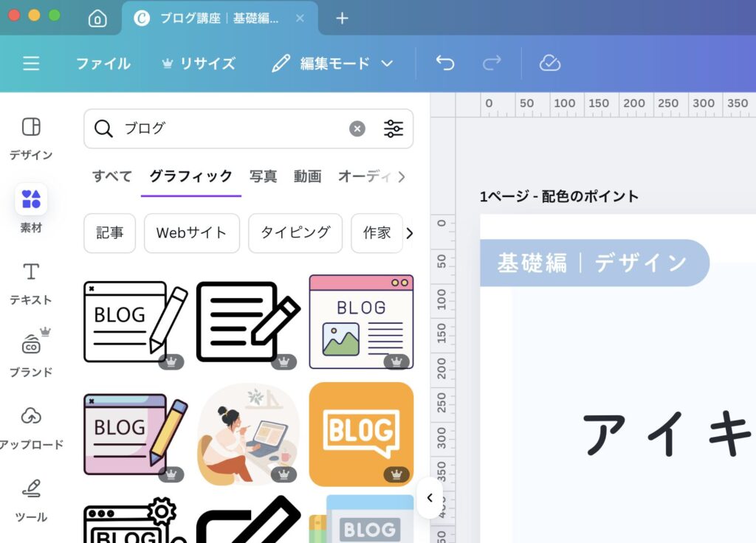The image size is (756, 543).
Task: Add the blue BLOG sign graphic
Action: click(x=361, y=519)
